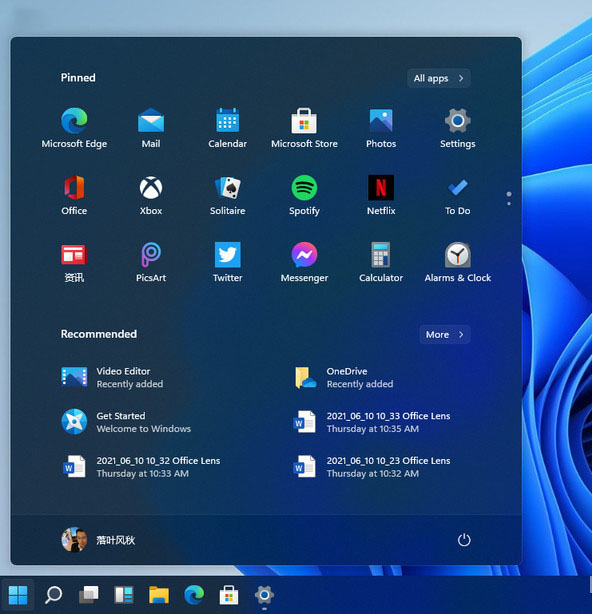Open Microsoft Edge from pinned apps
The image size is (592, 614).
point(74,128)
